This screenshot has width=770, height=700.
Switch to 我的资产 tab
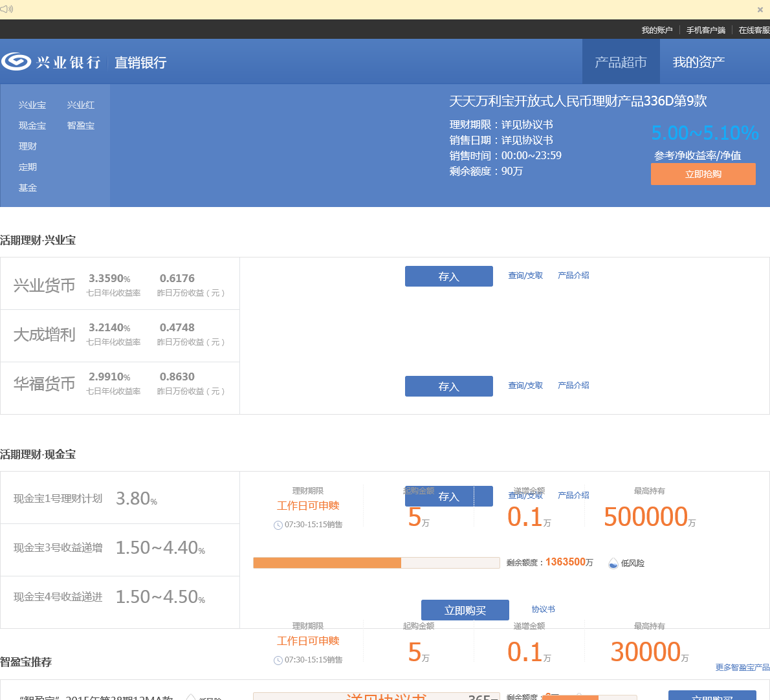click(x=698, y=62)
